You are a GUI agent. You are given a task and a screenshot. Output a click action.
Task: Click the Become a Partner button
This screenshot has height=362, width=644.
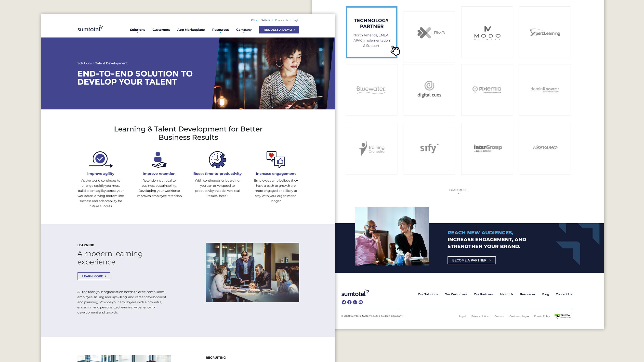pos(472,260)
